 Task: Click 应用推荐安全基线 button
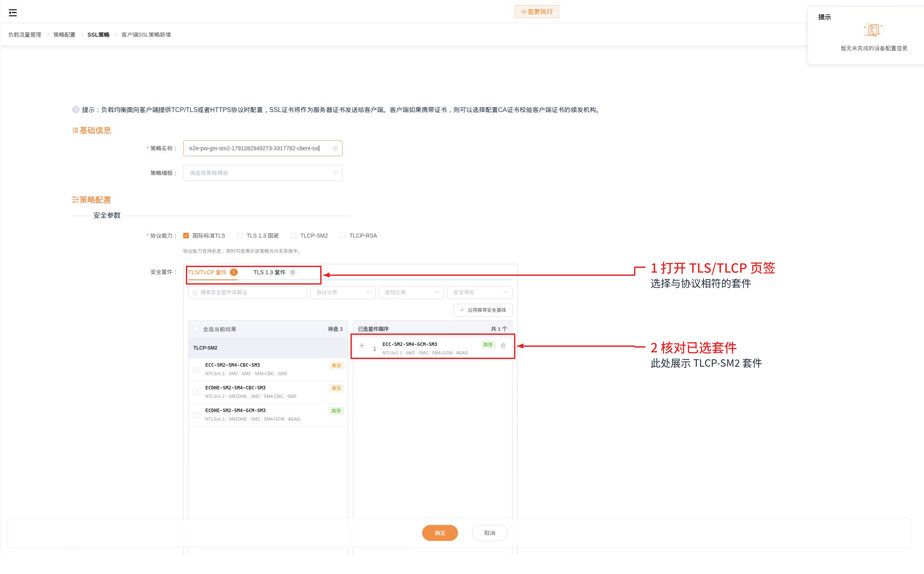(x=482, y=310)
